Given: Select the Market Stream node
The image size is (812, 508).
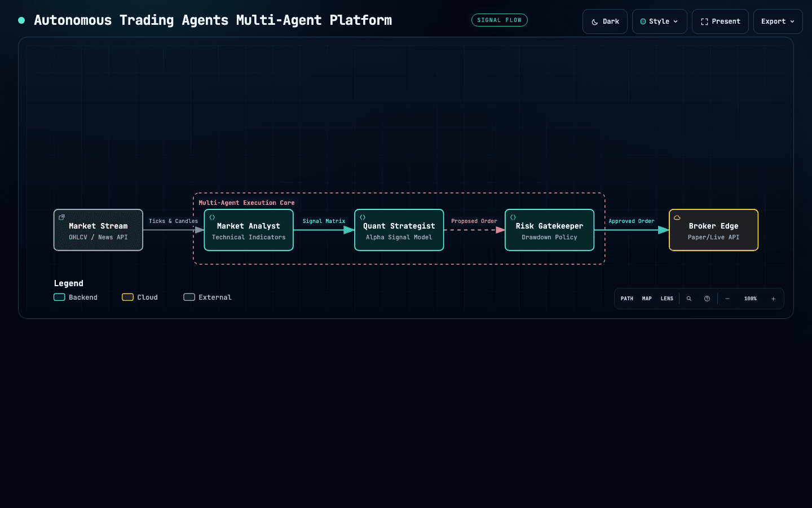Looking at the screenshot, I should [98, 230].
